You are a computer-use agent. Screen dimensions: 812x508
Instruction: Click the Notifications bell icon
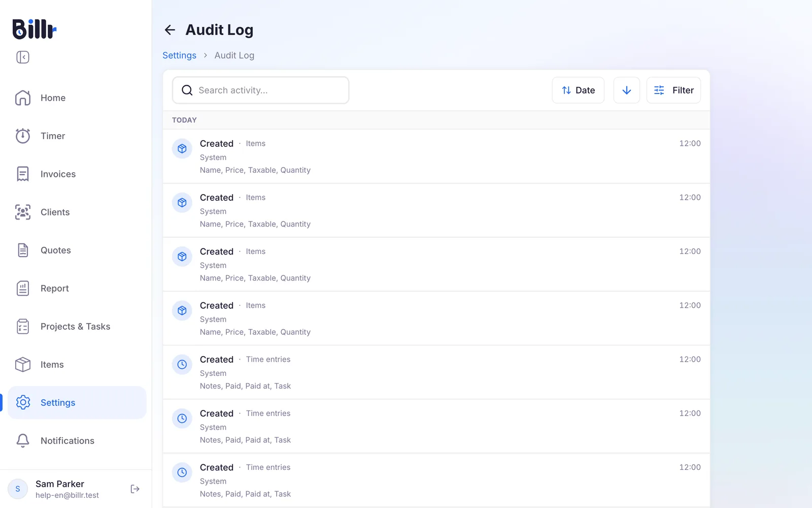pos(23,440)
